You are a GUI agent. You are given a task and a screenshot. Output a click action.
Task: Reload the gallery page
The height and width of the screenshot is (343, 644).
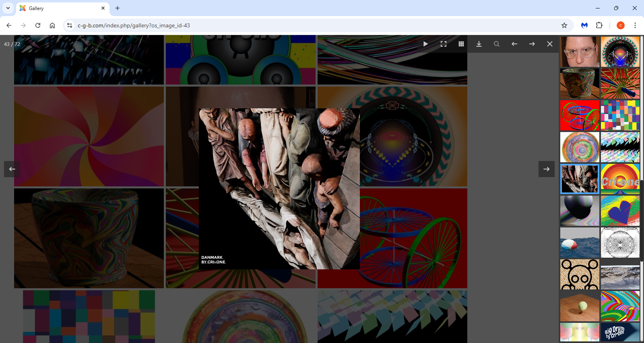click(38, 25)
